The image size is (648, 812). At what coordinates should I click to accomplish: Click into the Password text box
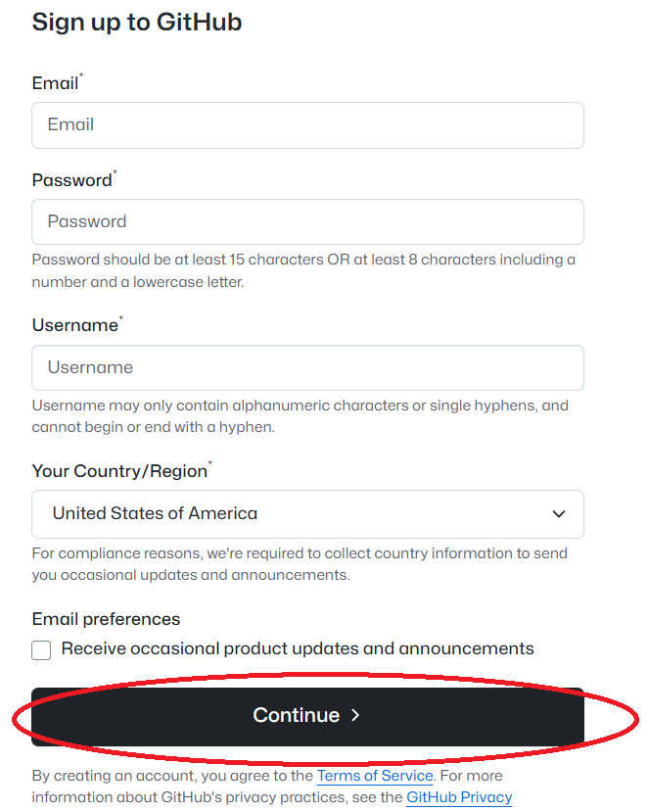pos(307,222)
